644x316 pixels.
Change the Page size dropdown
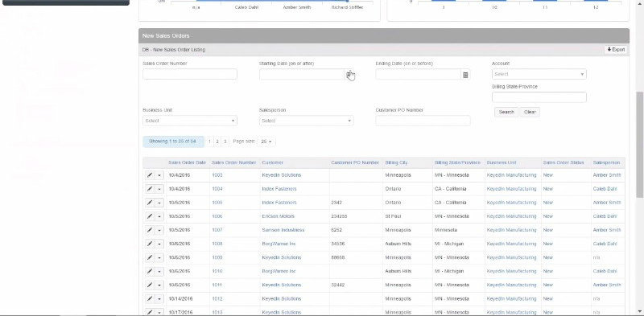[x=266, y=142]
